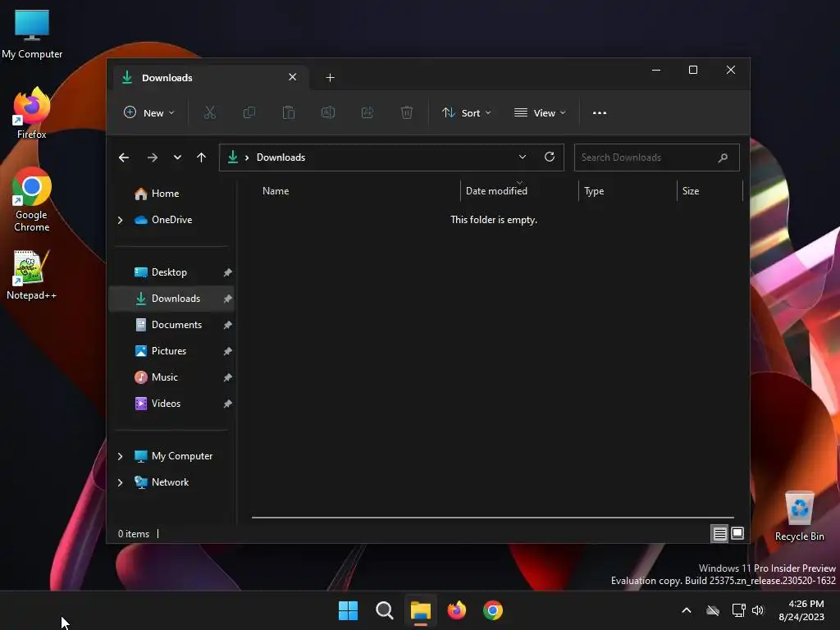Click the OneDrive tray icon
Image resolution: width=840 pixels, height=630 pixels.
coord(713,610)
